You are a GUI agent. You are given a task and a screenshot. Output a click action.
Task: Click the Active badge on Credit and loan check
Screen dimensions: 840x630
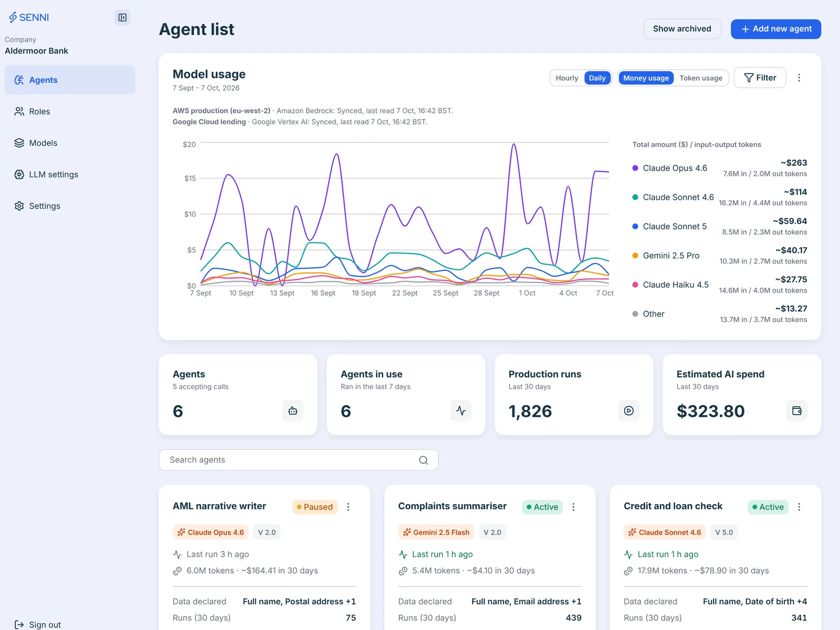pos(768,507)
